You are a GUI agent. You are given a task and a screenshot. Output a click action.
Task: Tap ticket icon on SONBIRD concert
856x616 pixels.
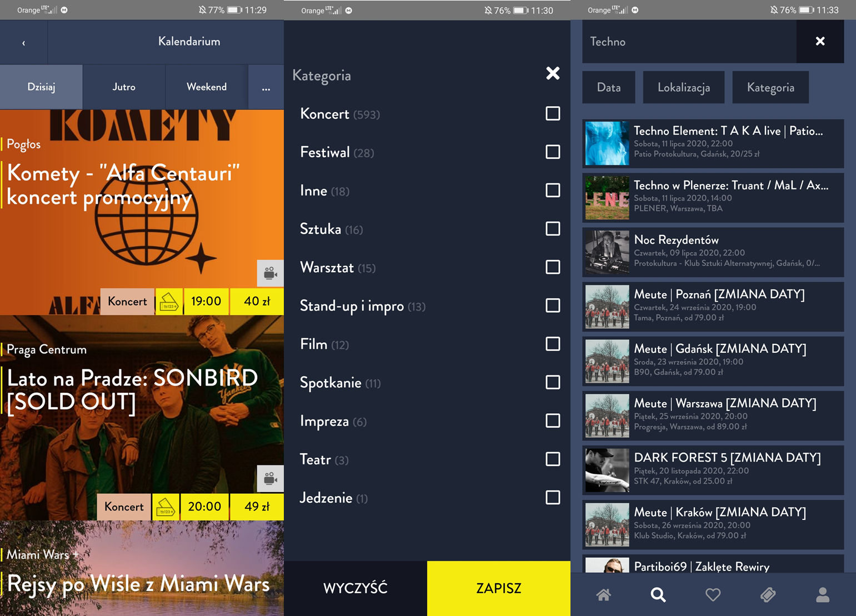click(x=166, y=507)
